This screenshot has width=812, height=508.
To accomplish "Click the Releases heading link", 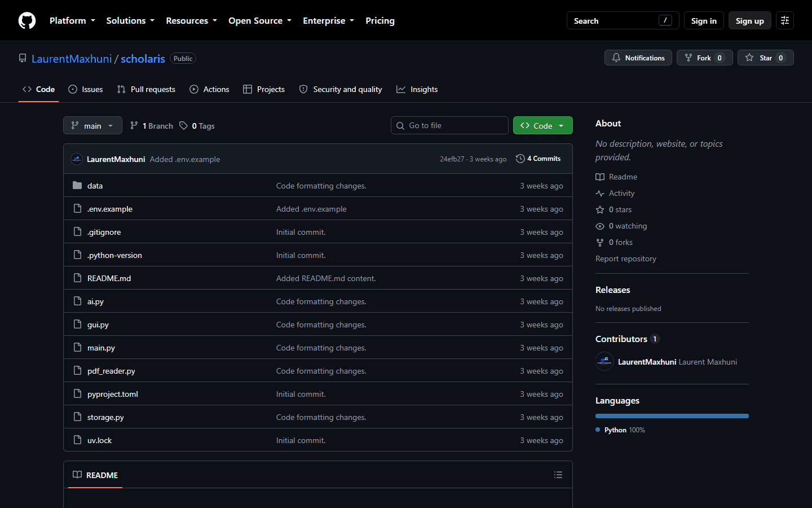I will click(613, 290).
